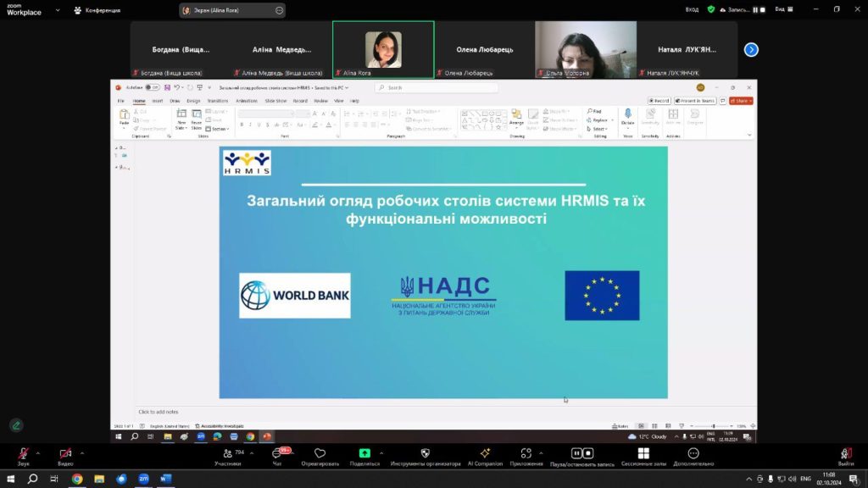Open Инструменты организатора host tools
The width and height of the screenshot is (868, 488).
coord(426,457)
